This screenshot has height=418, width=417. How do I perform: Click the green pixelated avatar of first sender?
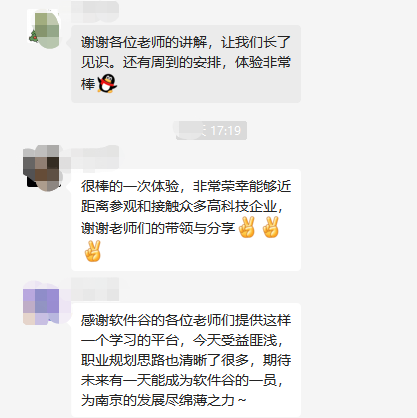pyautogui.click(x=45, y=29)
